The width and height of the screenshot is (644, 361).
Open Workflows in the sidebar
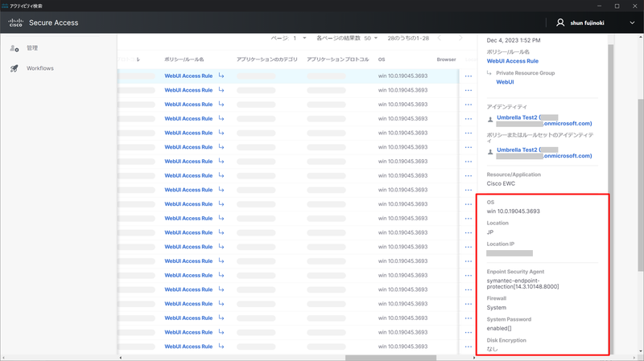(39, 68)
